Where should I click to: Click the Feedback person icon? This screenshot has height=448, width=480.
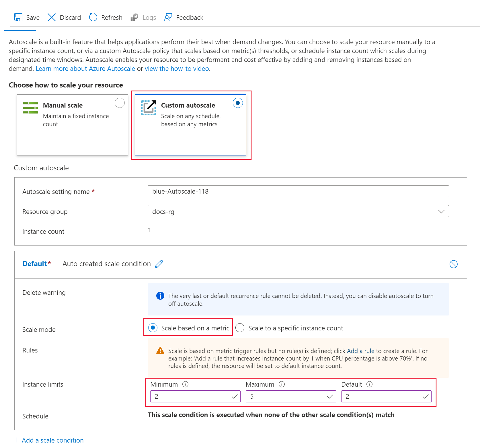coord(168,17)
